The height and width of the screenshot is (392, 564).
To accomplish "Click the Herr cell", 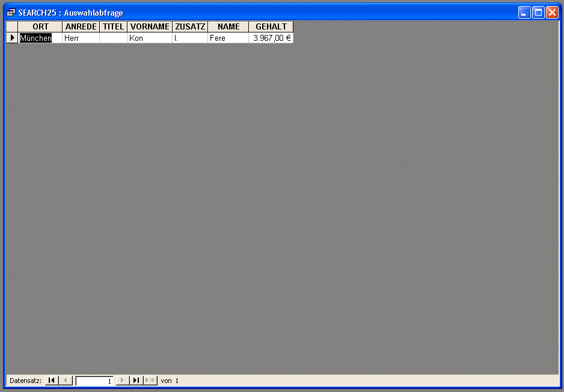I will coord(81,38).
